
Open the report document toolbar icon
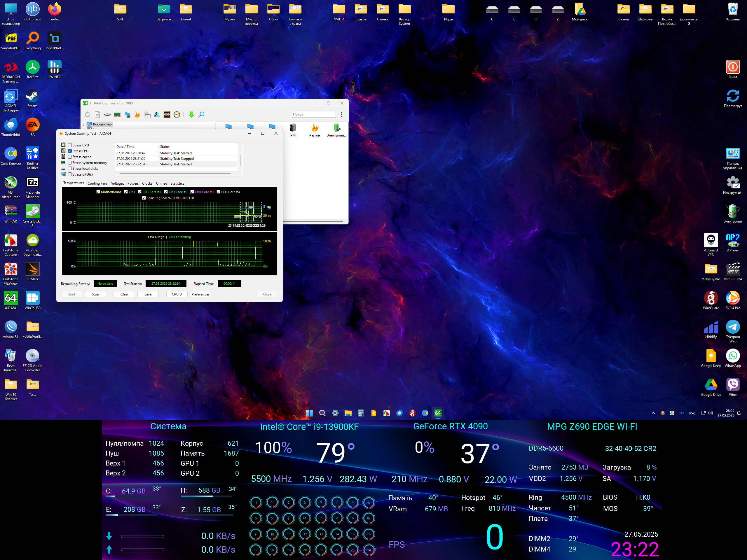[x=97, y=115]
